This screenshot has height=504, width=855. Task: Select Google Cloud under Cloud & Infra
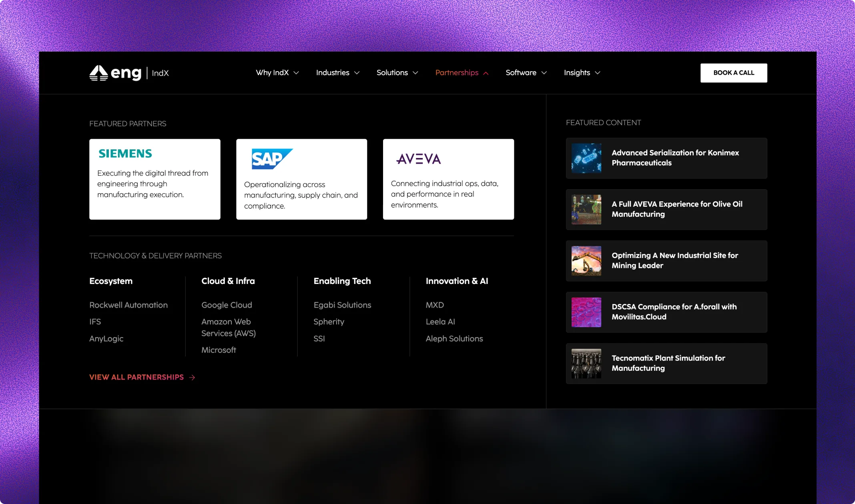(x=227, y=305)
